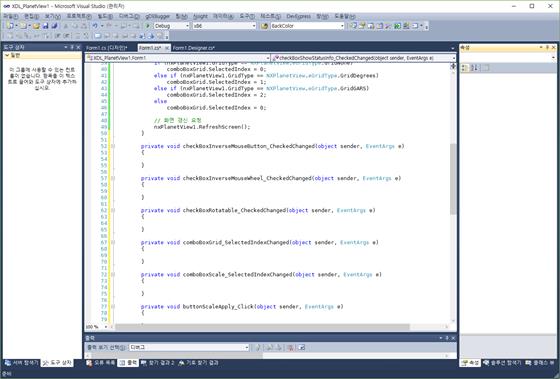Open the Debug configuration dropdown
The height and width of the screenshot is (379, 560).
[x=187, y=26]
